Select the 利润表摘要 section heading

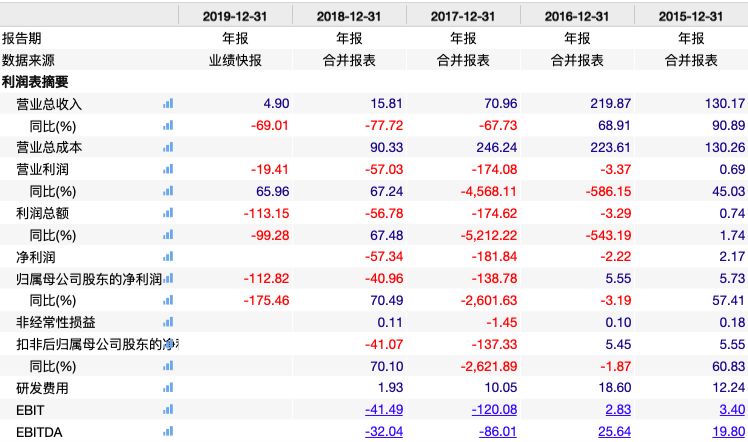35,81
